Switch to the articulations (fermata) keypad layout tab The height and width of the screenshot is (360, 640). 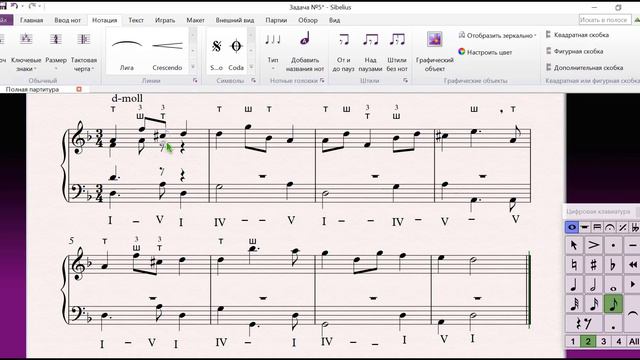click(610, 227)
